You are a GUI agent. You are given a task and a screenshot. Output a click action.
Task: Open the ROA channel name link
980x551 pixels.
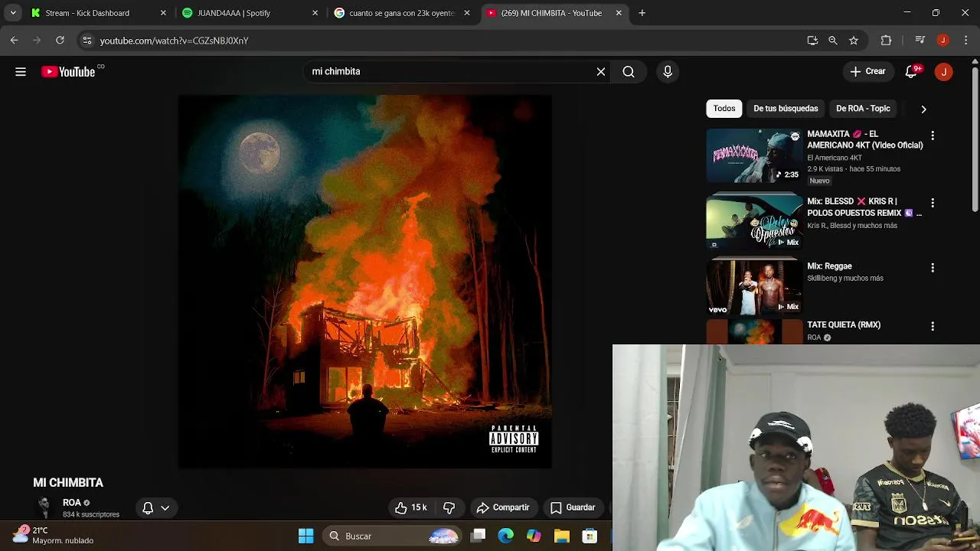tap(72, 503)
